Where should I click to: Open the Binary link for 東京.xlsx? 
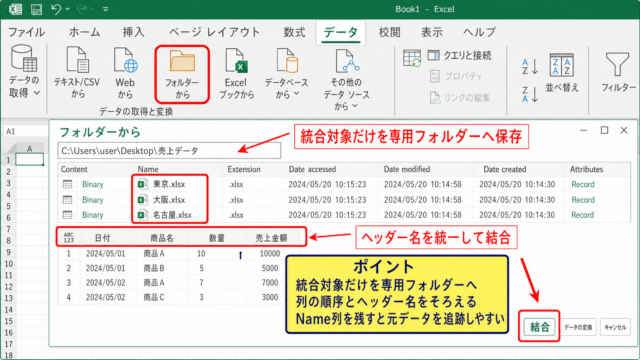[93, 184]
